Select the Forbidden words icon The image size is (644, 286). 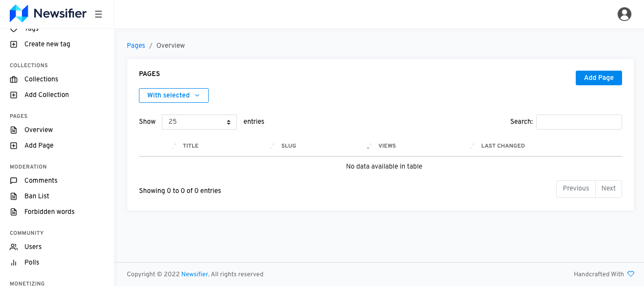(x=13, y=211)
